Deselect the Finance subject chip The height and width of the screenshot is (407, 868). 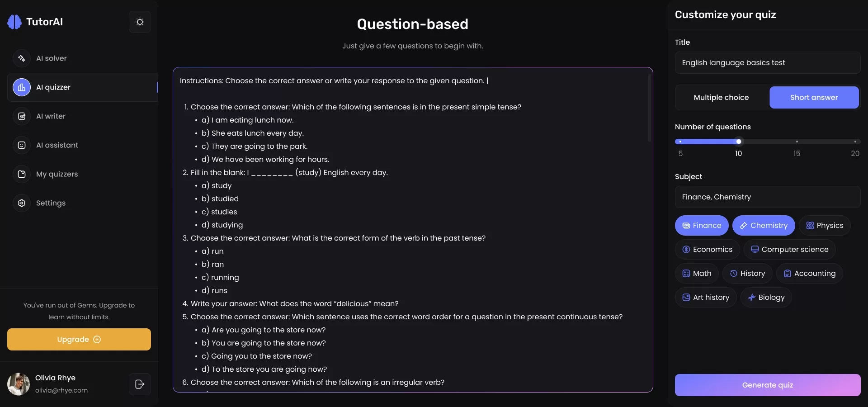tap(701, 225)
